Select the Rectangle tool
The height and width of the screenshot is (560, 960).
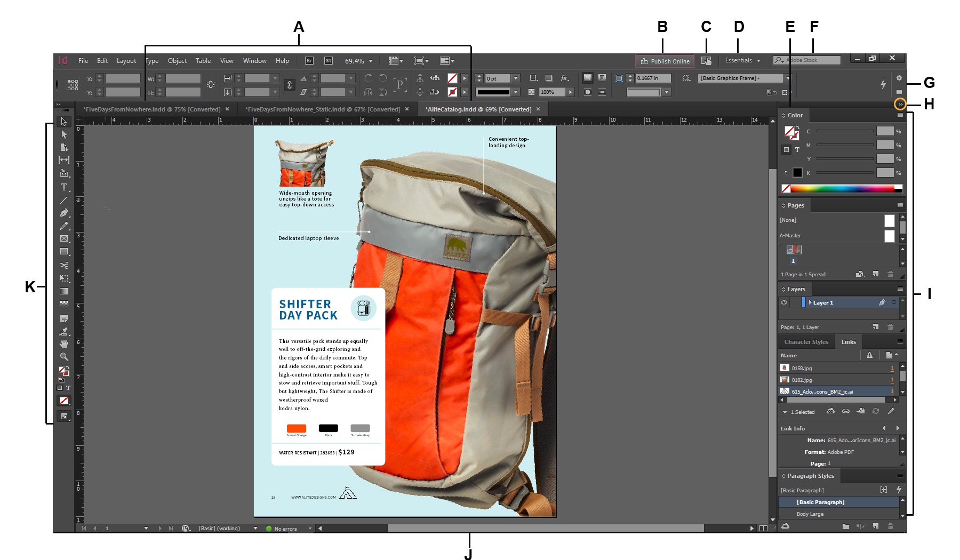(64, 251)
